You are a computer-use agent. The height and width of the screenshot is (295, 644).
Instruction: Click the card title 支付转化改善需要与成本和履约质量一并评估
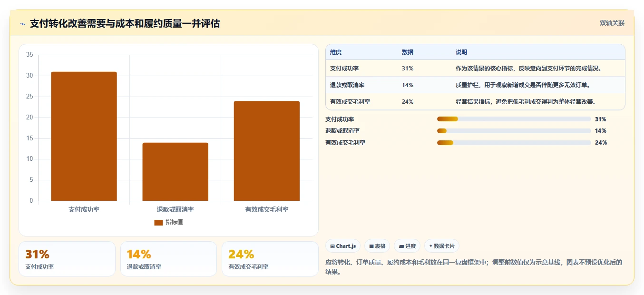[125, 23]
